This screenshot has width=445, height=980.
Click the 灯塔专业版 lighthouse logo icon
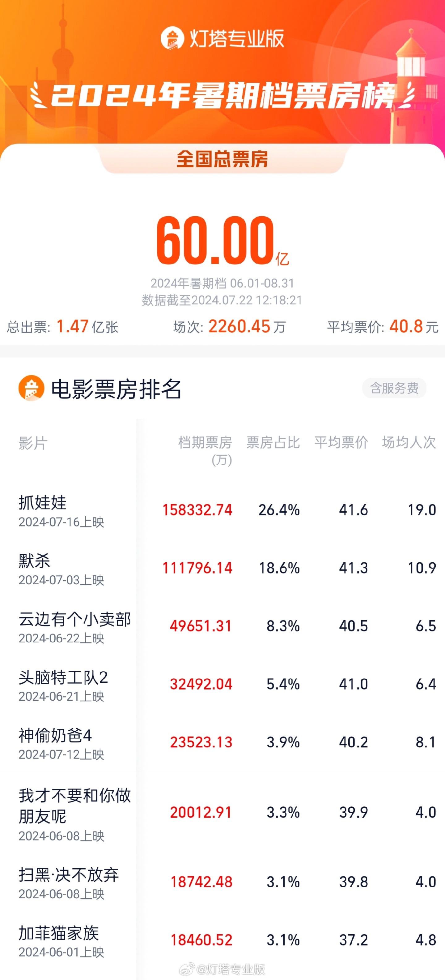click(x=172, y=38)
